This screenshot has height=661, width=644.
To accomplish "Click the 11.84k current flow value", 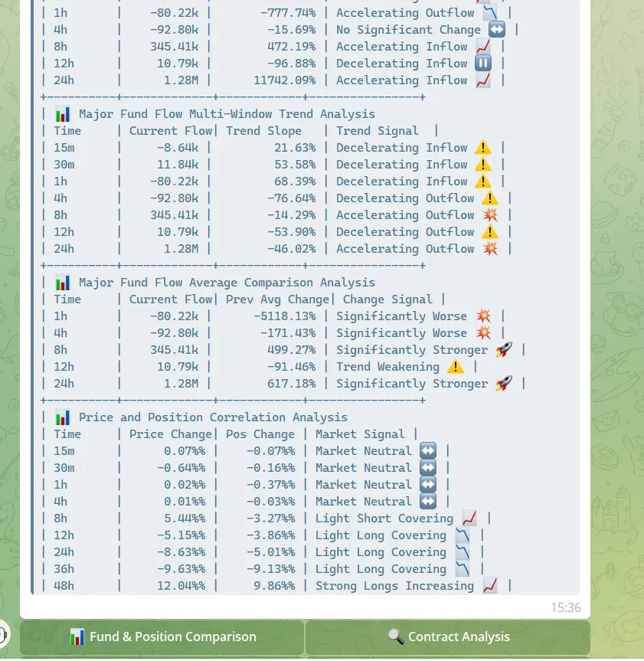I will tap(178, 165).
